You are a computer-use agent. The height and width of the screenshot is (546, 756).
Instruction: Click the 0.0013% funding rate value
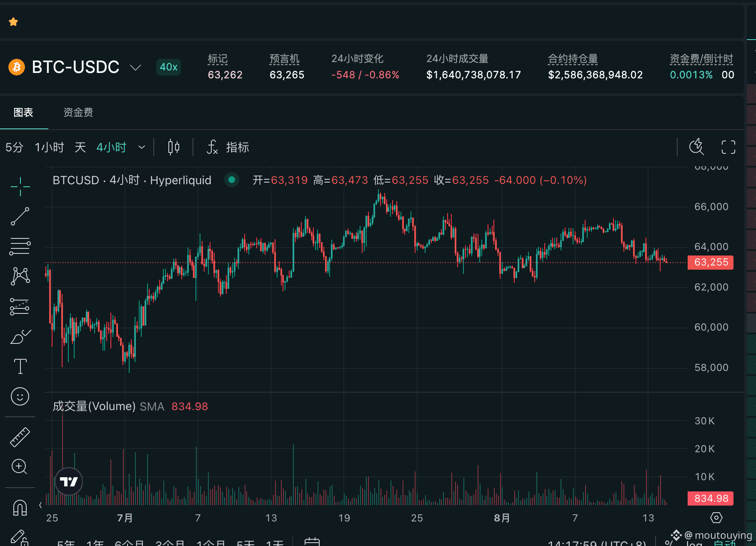pyautogui.click(x=691, y=75)
